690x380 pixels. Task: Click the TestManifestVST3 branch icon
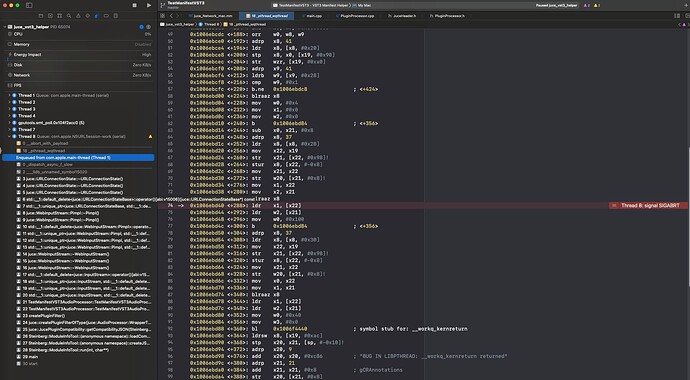tap(163, 5)
